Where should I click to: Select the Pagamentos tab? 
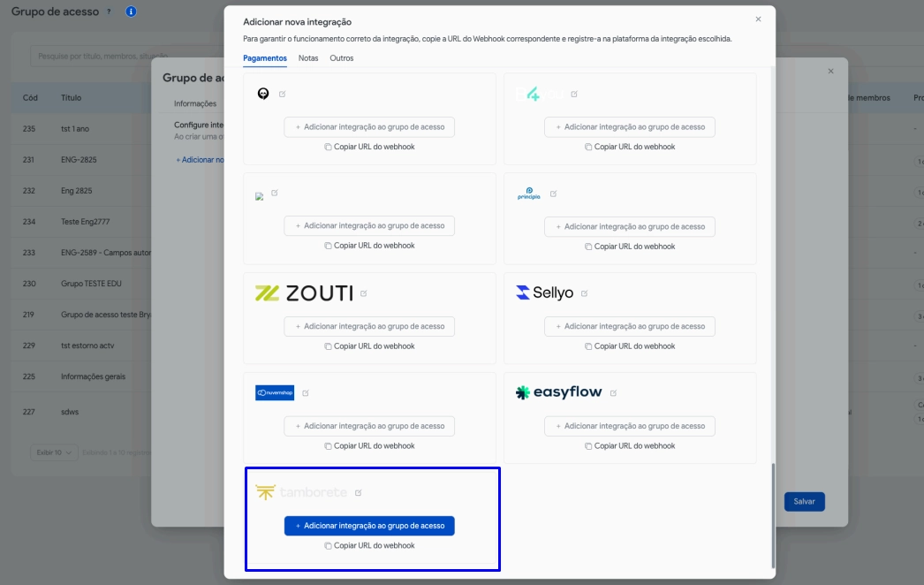[x=264, y=58]
